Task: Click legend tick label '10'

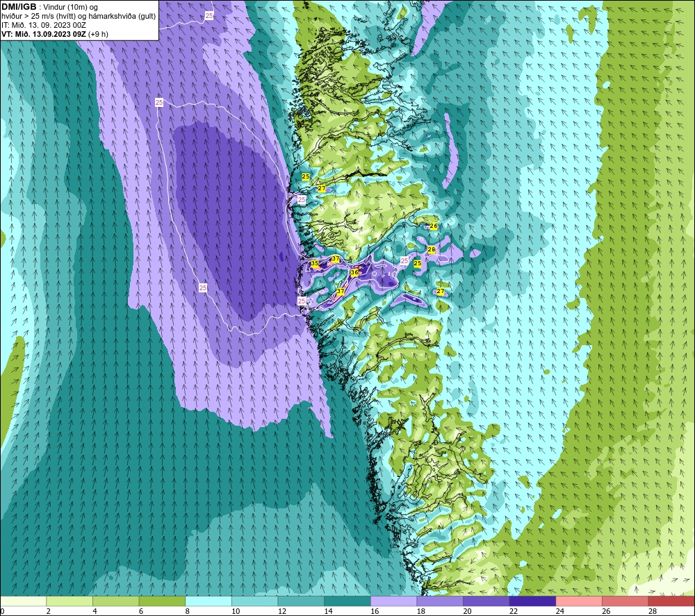Action: 236,611
